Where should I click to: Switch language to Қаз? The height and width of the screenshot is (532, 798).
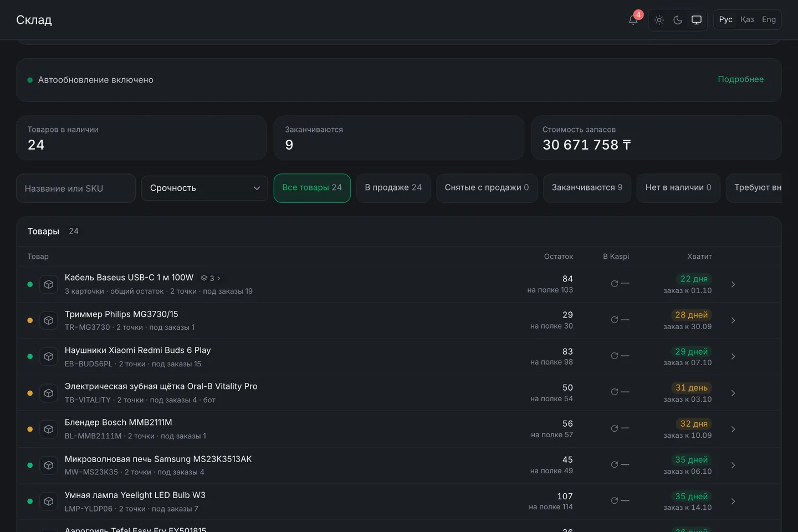click(747, 19)
